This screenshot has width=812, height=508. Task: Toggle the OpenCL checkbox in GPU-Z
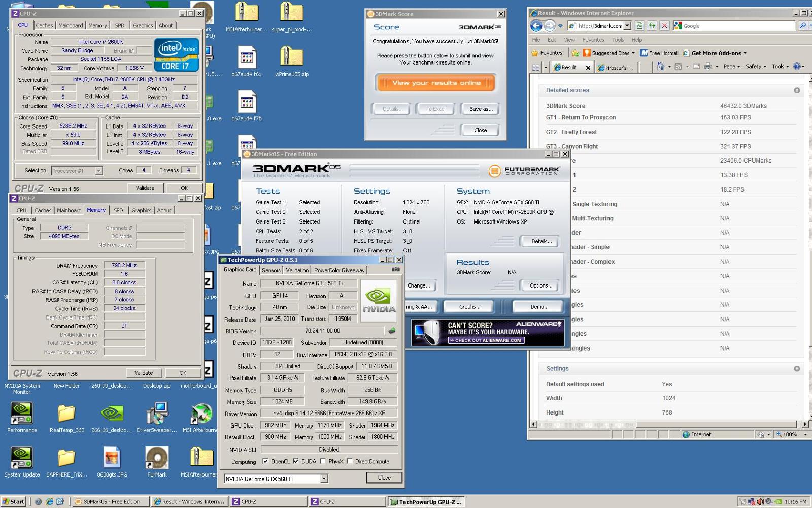pos(265,461)
